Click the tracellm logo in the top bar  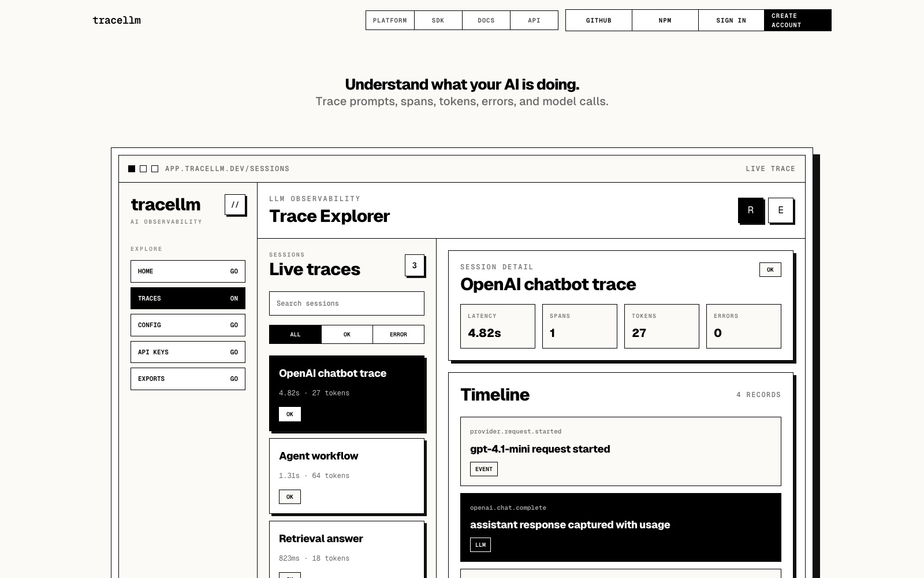coord(117,20)
